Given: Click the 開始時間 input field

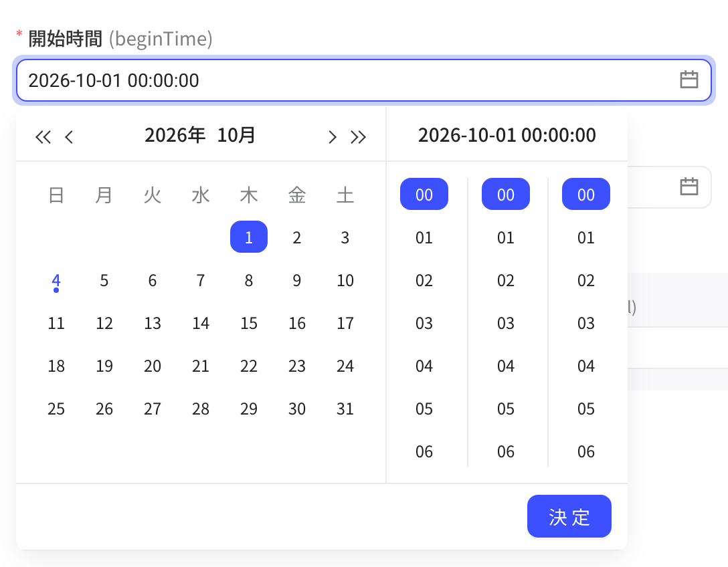Looking at the screenshot, I should (x=364, y=80).
